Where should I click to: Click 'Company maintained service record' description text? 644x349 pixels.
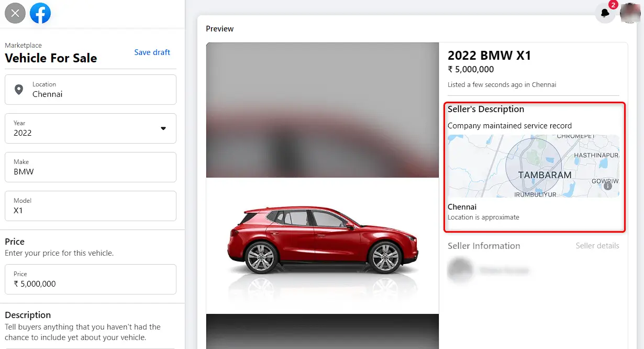[x=509, y=126]
